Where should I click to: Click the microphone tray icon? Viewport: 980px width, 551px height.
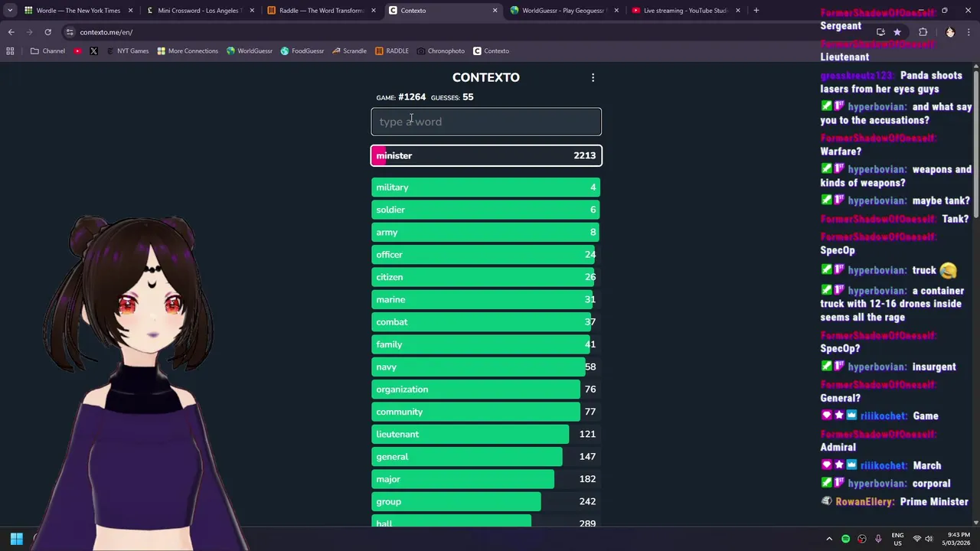(x=878, y=539)
